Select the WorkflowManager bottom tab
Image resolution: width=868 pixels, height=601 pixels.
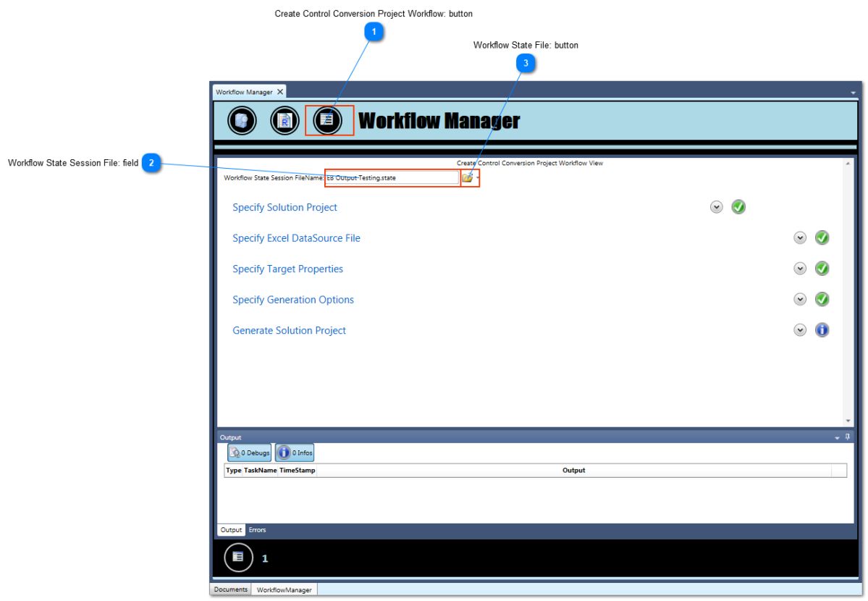pyautogui.click(x=284, y=590)
